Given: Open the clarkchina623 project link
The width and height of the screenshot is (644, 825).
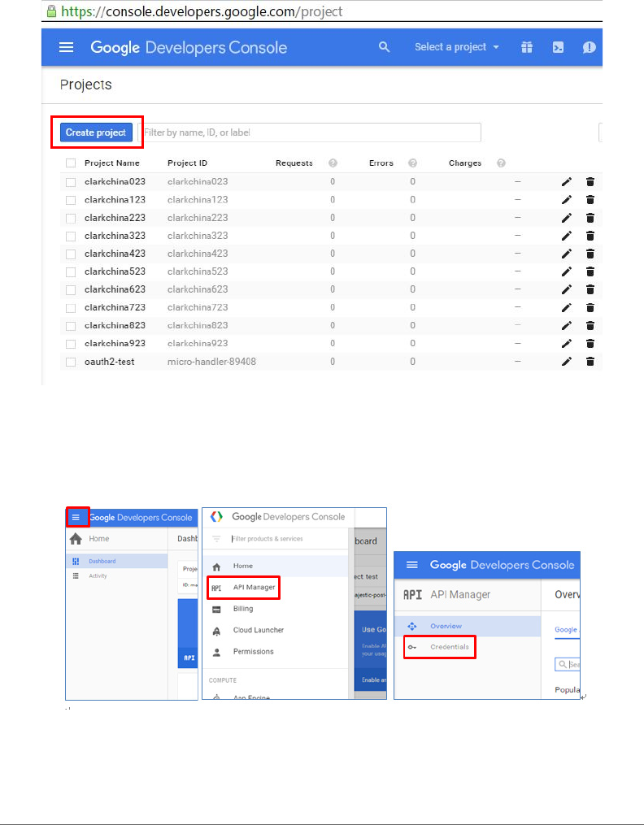Looking at the screenshot, I should (x=115, y=289).
